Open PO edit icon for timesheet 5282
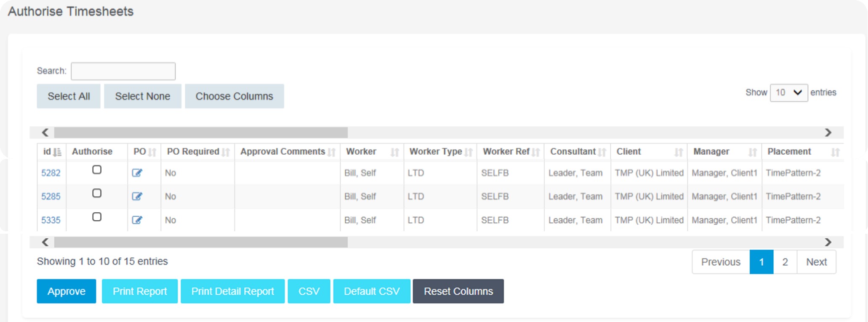The width and height of the screenshot is (868, 322). pyautogui.click(x=137, y=173)
